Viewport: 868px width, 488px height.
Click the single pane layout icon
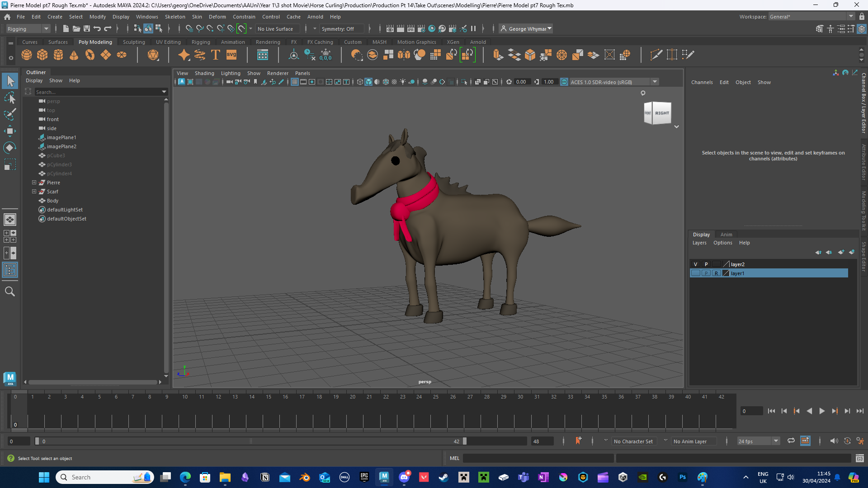coord(10,220)
